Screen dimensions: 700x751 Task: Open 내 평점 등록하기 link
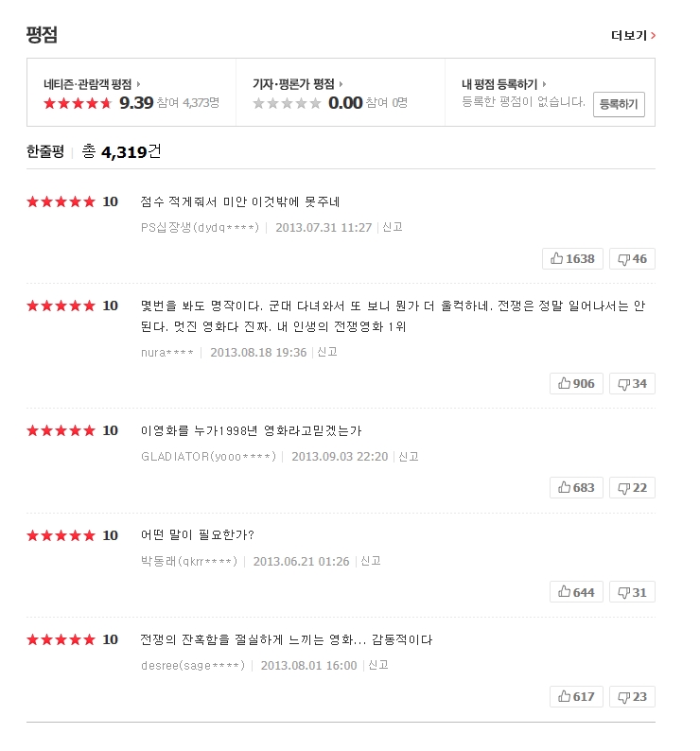(504, 84)
